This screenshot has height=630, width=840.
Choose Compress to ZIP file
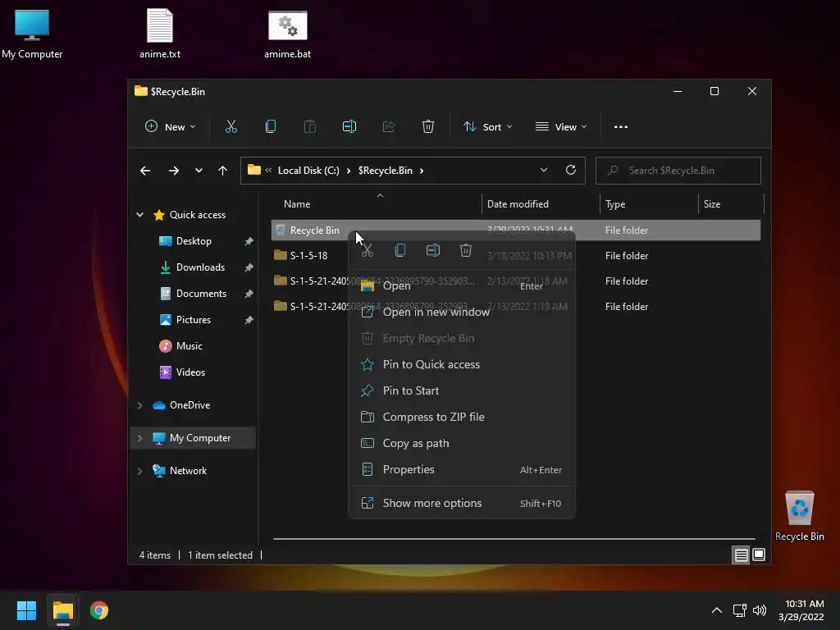click(462, 417)
